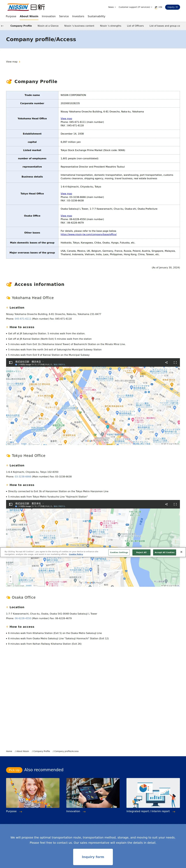Open the Cookie Policy link
Image resolution: width=186 pixels, height=868 pixels.
[x=76, y=554]
